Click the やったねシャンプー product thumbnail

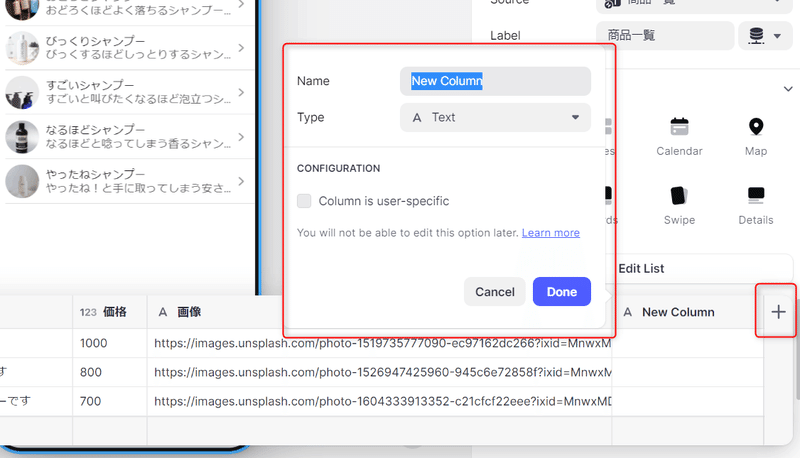(x=22, y=181)
